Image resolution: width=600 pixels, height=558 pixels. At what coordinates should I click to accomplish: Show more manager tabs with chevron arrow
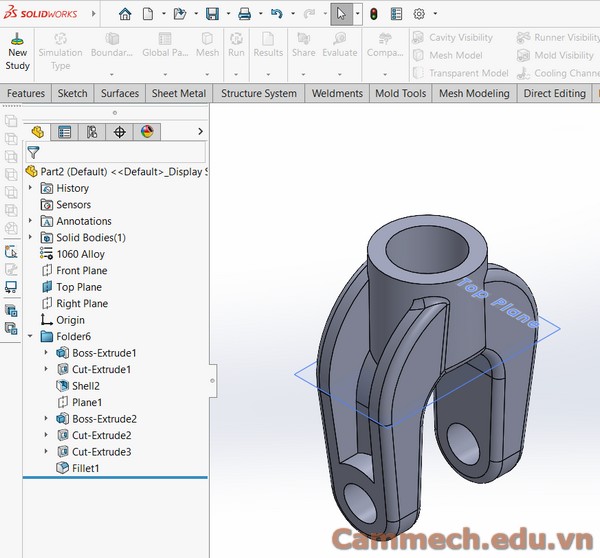pos(200,132)
